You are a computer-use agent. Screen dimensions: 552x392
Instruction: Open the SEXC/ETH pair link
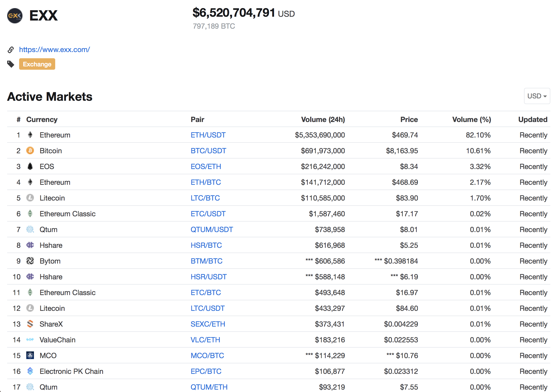pos(208,324)
